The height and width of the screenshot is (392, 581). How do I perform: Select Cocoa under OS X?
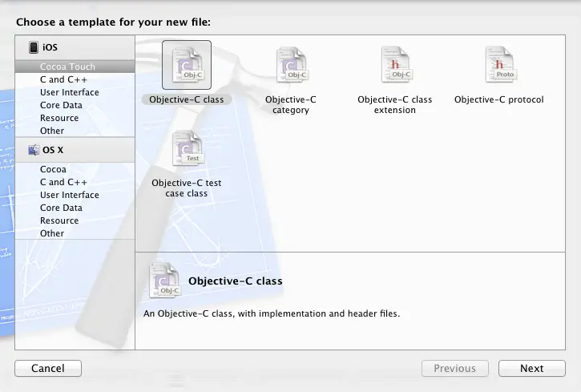click(x=53, y=170)
